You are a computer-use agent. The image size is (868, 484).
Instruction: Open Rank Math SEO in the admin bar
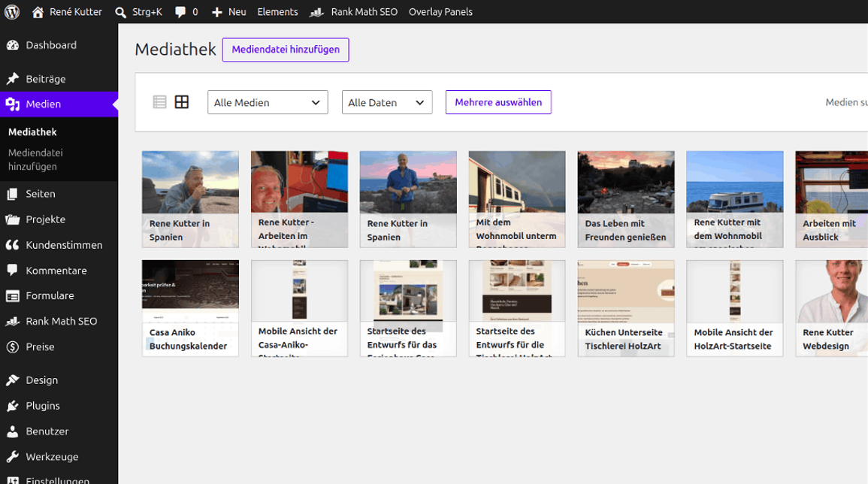pos(353,11)
